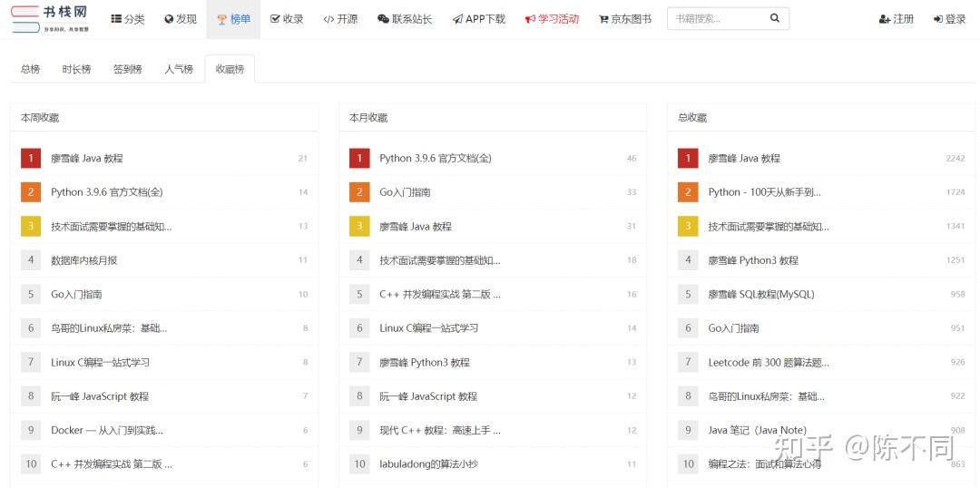Switch to the 签到榜 tab
Image resolution: width=980 pixels, height=488 pixels.
point(128,69)
